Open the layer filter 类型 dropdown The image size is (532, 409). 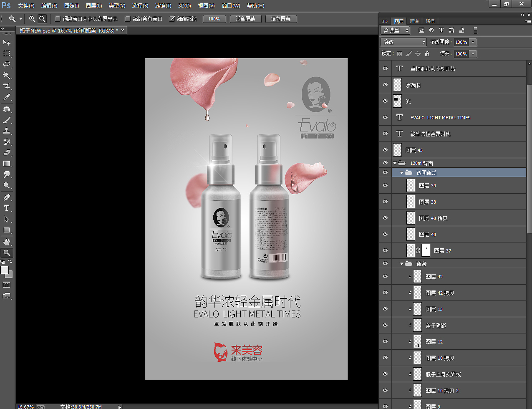point(396,30)
